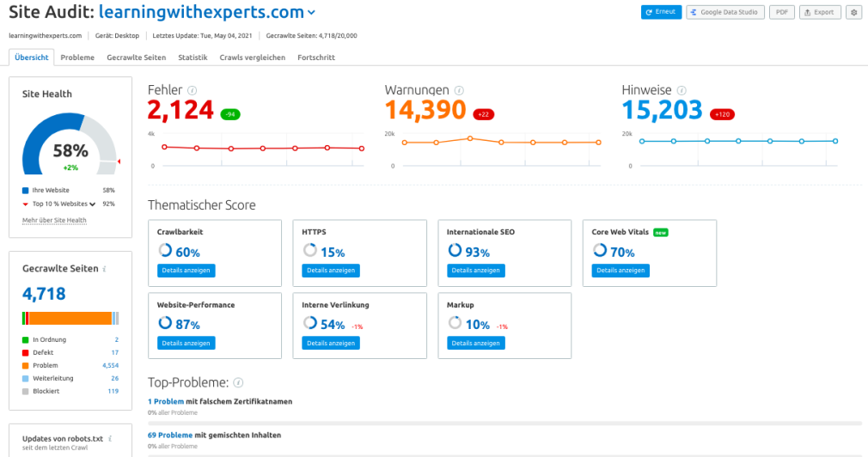This screenshot has height=457, width=868.
Task: Click the red Defekt legend swatch
Action: tap(26, 352)
